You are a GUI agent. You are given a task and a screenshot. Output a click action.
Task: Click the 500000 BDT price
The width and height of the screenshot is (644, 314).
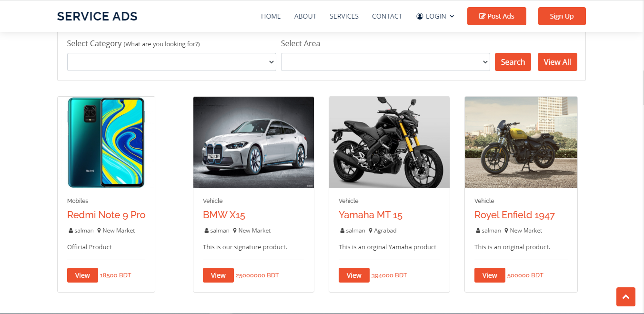pos(525,275)
